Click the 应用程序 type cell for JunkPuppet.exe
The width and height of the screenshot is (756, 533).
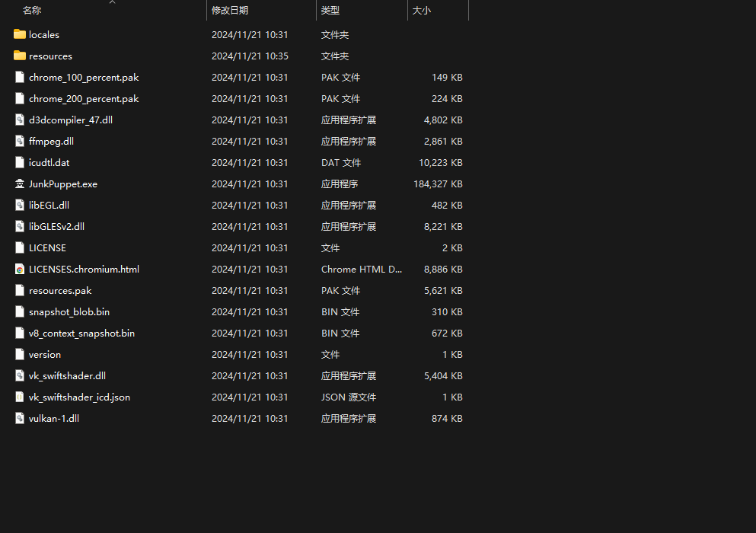340,184
